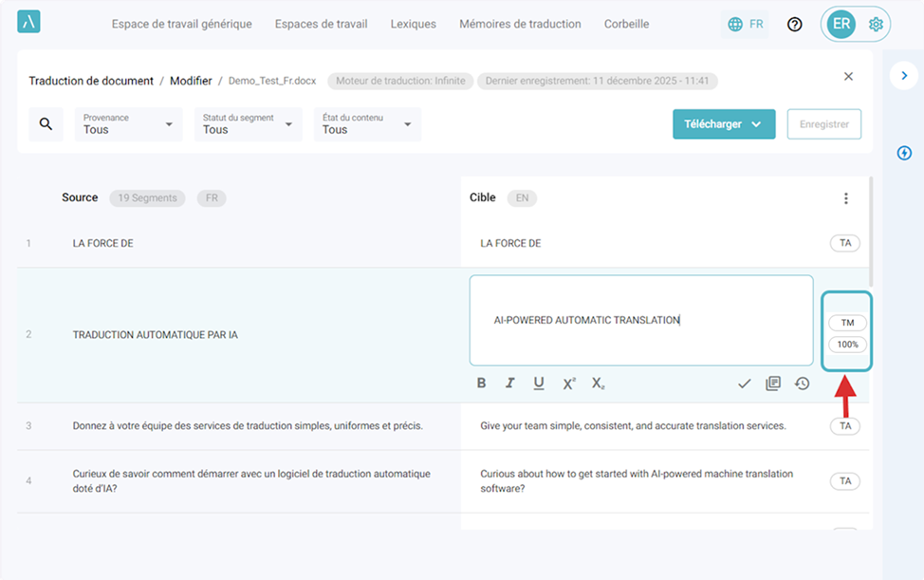Open segment history clock icon
The width and height of the screenshot is (924, 580).
coord(802,384)
